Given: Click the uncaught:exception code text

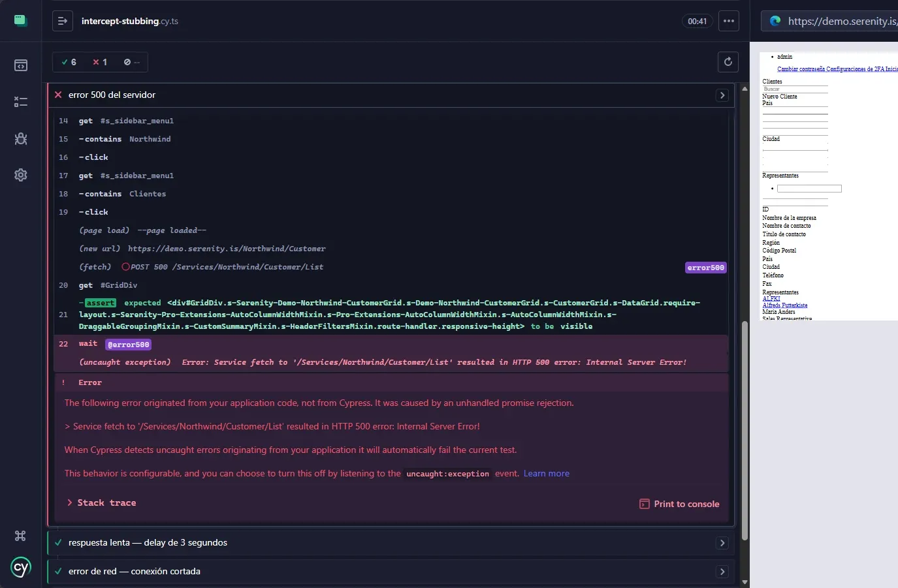Looking at the screenshot, I should pos(447,474).
